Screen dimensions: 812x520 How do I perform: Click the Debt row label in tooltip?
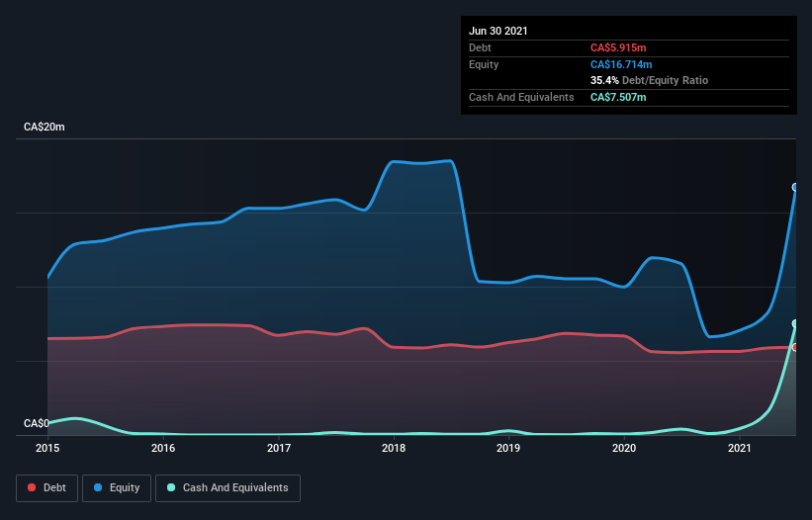[x=480, y=47]
